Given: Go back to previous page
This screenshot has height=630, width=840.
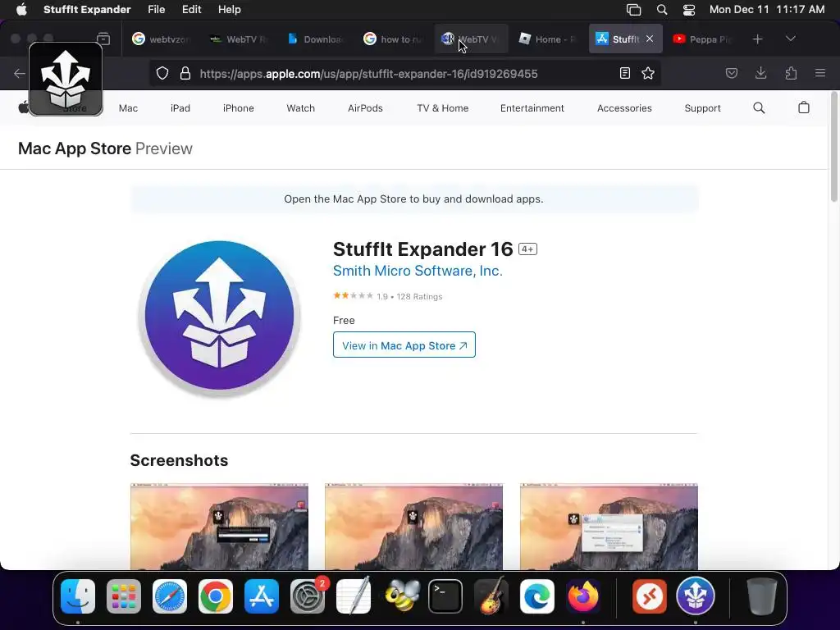Looking at the screenshot, I should tap(20, 73).
